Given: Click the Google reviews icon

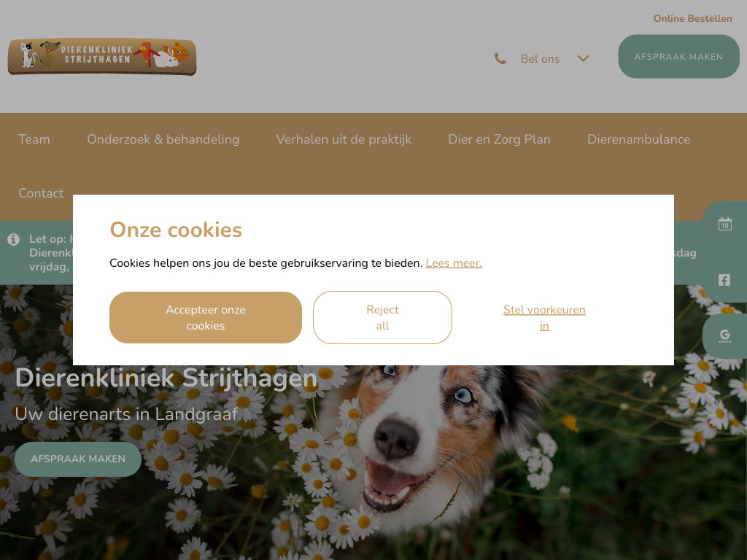Looking at the screenshot, I should pos(724,335).
